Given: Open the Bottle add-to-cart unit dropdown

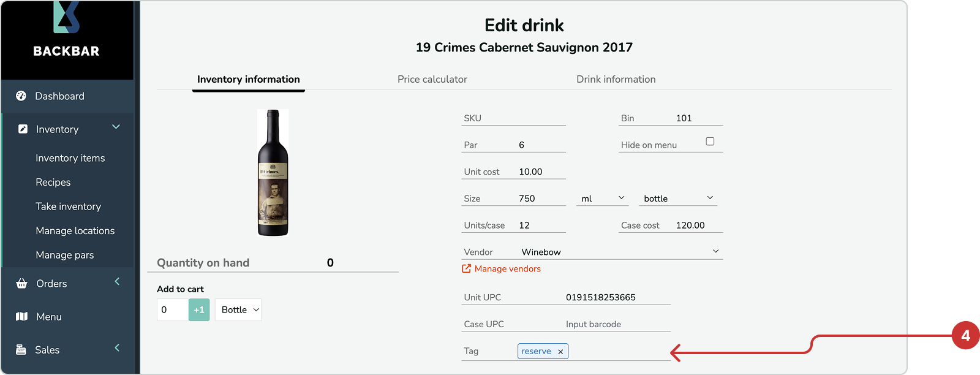Looking at the screenshot, I should coord(238,310).
